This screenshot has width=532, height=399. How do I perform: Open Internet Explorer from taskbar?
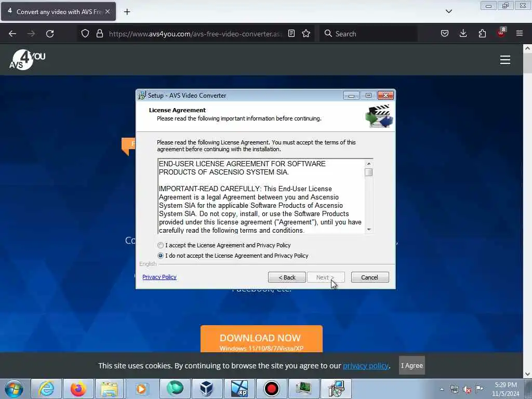pyautogui.click(x=46, y=389)
